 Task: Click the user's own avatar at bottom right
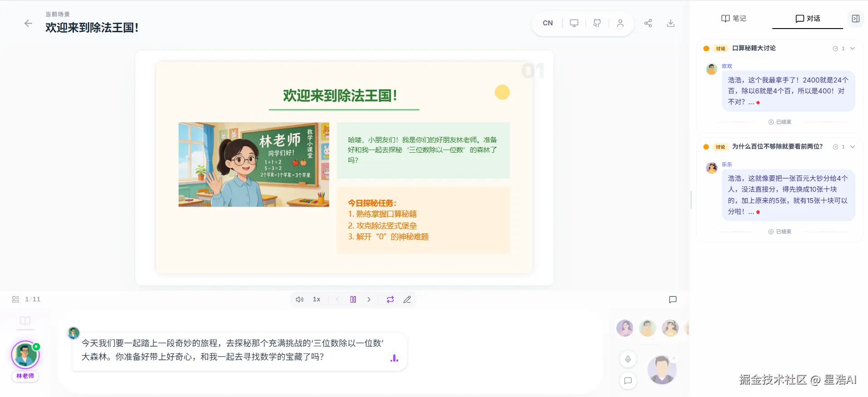[662, 370]
